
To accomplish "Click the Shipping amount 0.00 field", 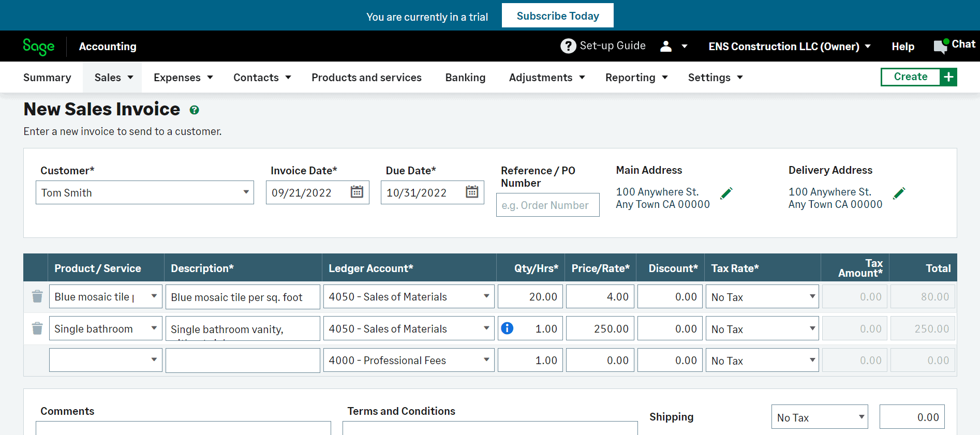I will (x=912, y=417).
